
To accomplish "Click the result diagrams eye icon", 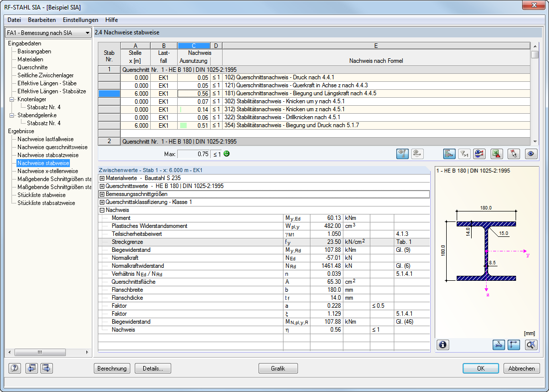I will [x=479, y=154].
